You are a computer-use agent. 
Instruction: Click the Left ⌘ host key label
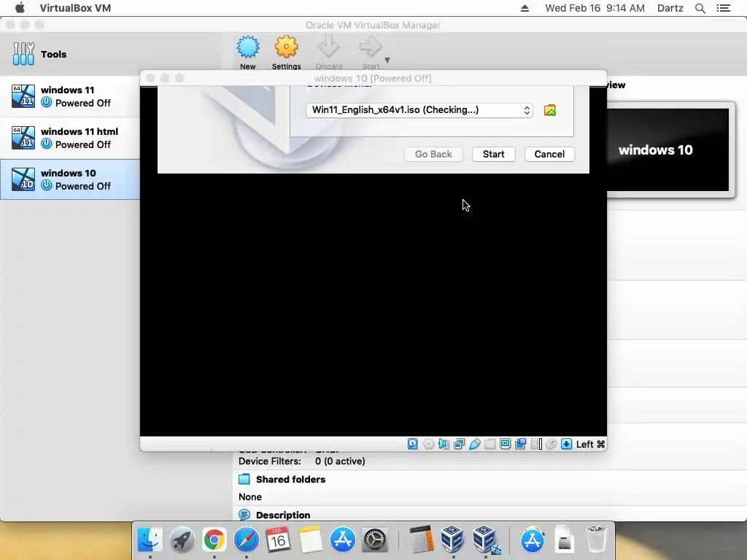pyautogui.click(x=591, y=444)
